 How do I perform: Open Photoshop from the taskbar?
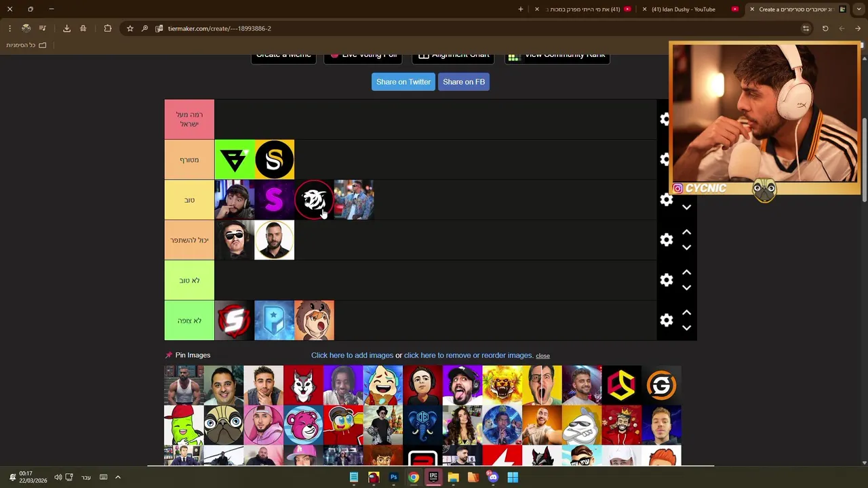click(393, 477)
